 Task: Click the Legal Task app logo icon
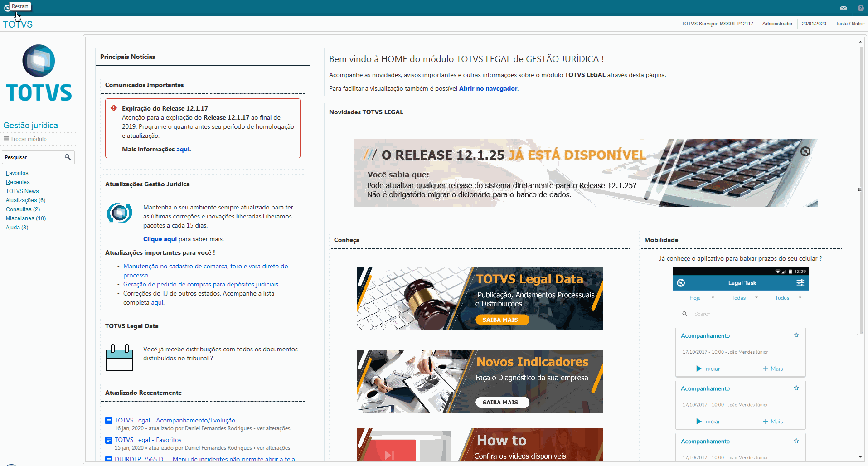[681, 283]
